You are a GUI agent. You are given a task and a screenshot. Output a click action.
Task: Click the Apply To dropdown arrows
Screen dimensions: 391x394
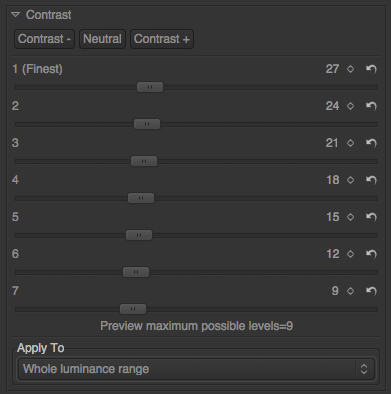pyautogui.click(x=364, y=369)
